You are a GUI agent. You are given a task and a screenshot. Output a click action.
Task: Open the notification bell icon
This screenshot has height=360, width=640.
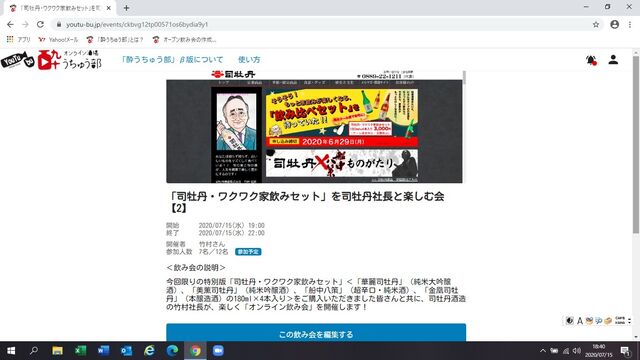pos(591,60)
